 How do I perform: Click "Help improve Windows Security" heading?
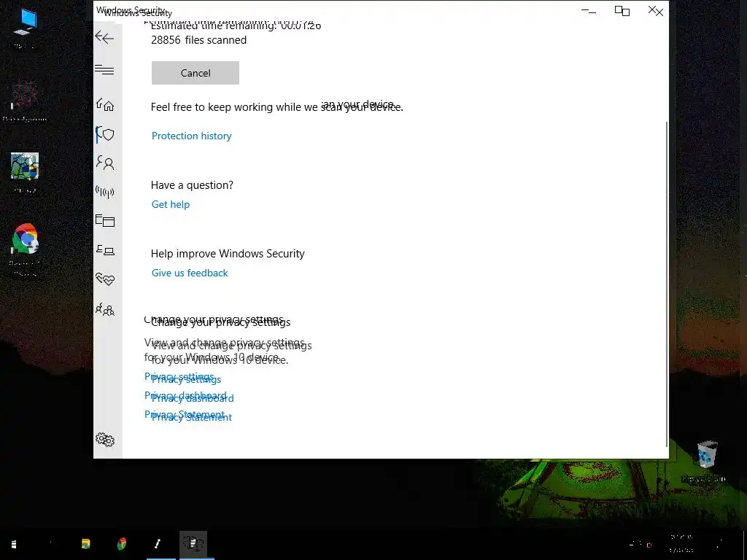(228, 254)
